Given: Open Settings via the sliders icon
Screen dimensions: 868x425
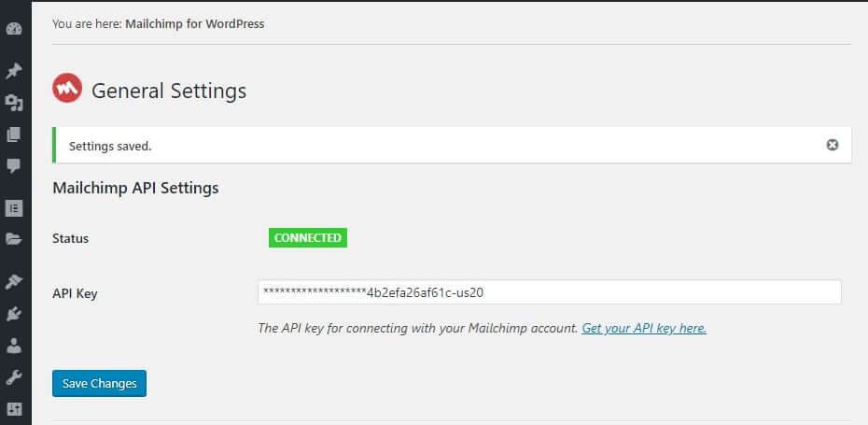Looking at the screenshot, I should [14, 409].
